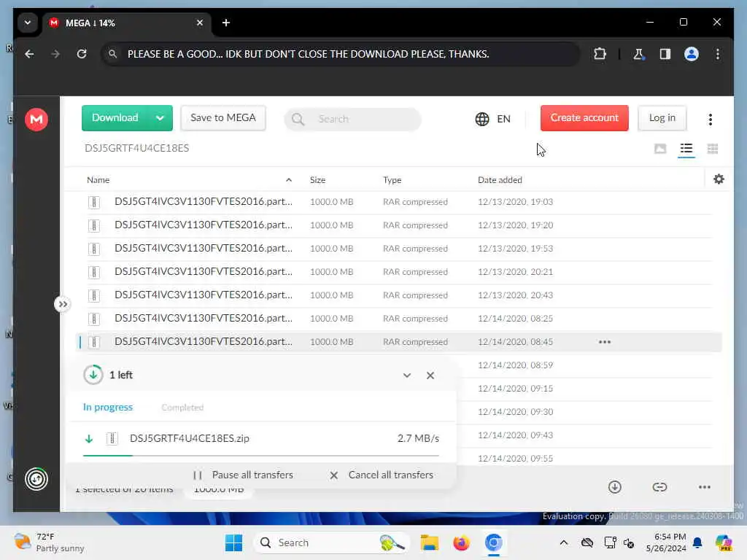Screen dimensions: 747x560
Task: Click Create account button
Action: point(584,117)
